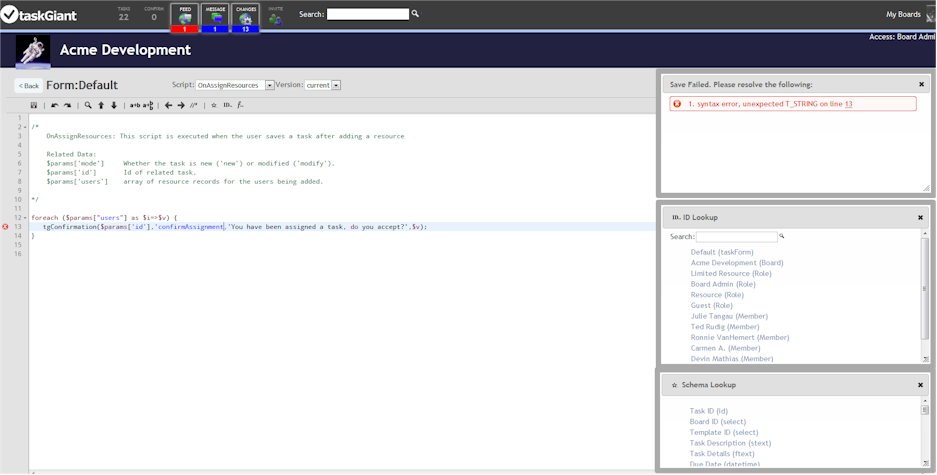Open the Feed notifications icon
This screenshot has height=475, width=937.
pos(185,18)
